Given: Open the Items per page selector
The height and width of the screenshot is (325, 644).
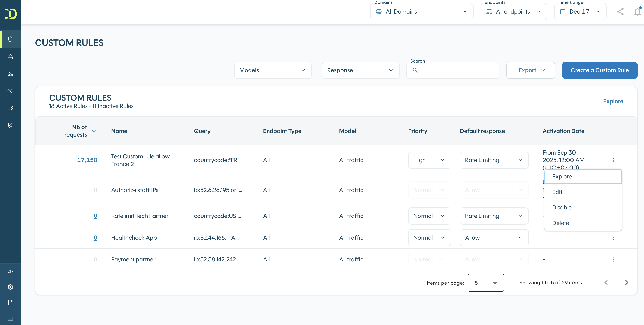Looking at the screenshot, I should point(485,283).
